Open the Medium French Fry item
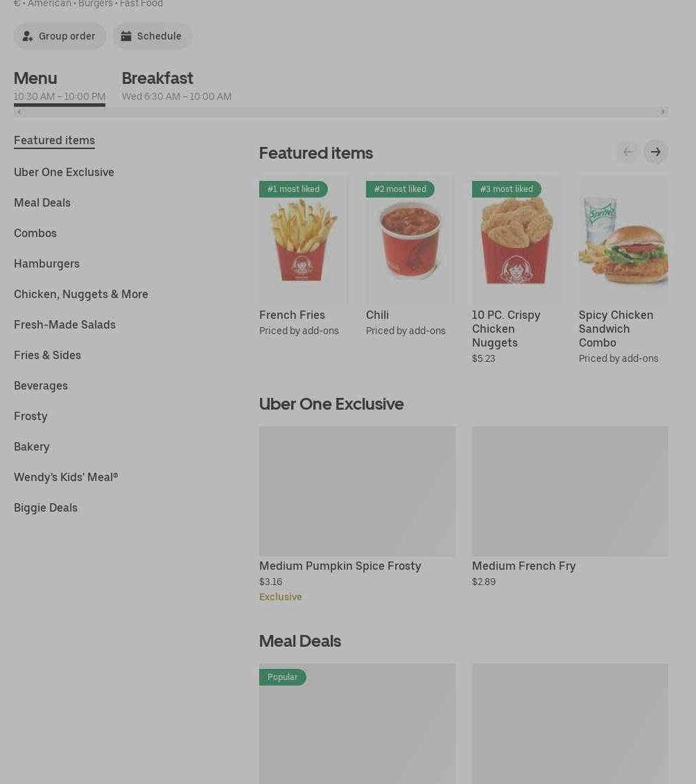696x784 pixels. pyautogui.click(x=570, y=507)
